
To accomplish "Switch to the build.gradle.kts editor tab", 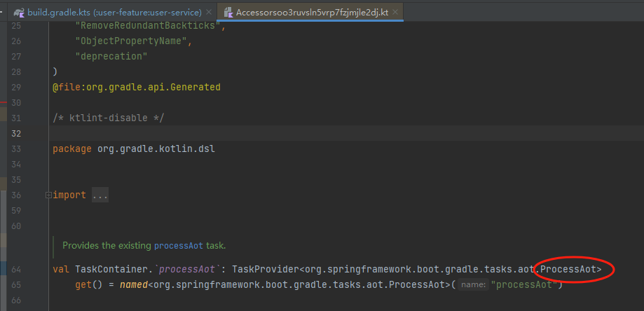I will coord(114,13).
